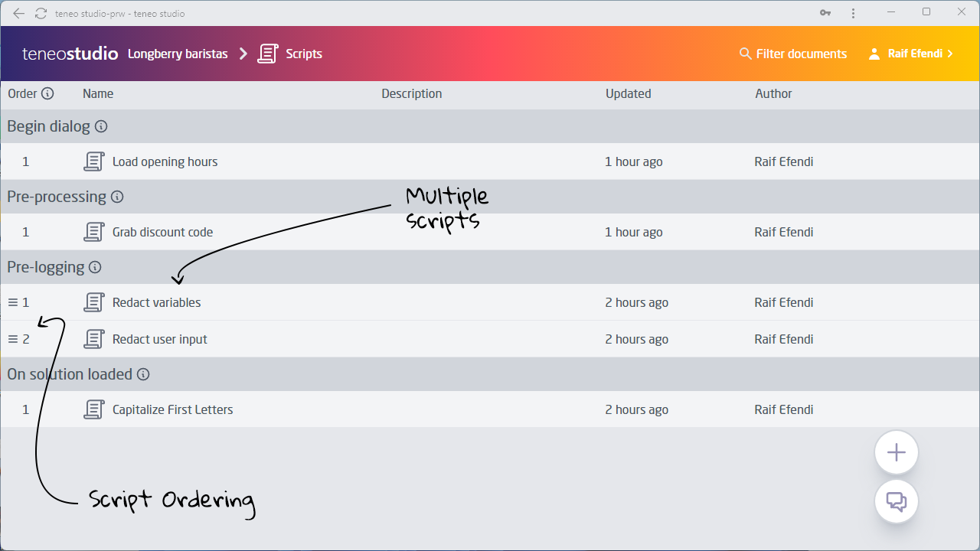Click the info icon beside On solution loaded

coord(143,374)
